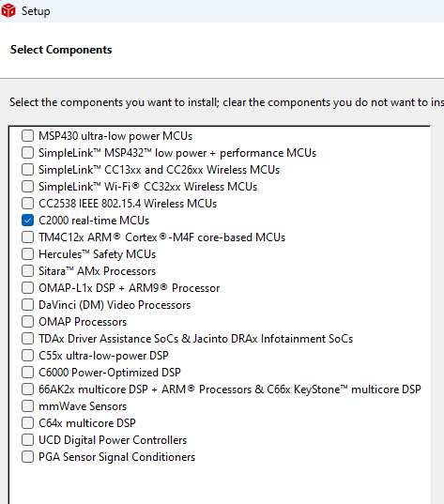Screen dimensions: 444x504
Task: Check SimpleLink MSP432 low power MCUs
Action: [x=27, y=152]
